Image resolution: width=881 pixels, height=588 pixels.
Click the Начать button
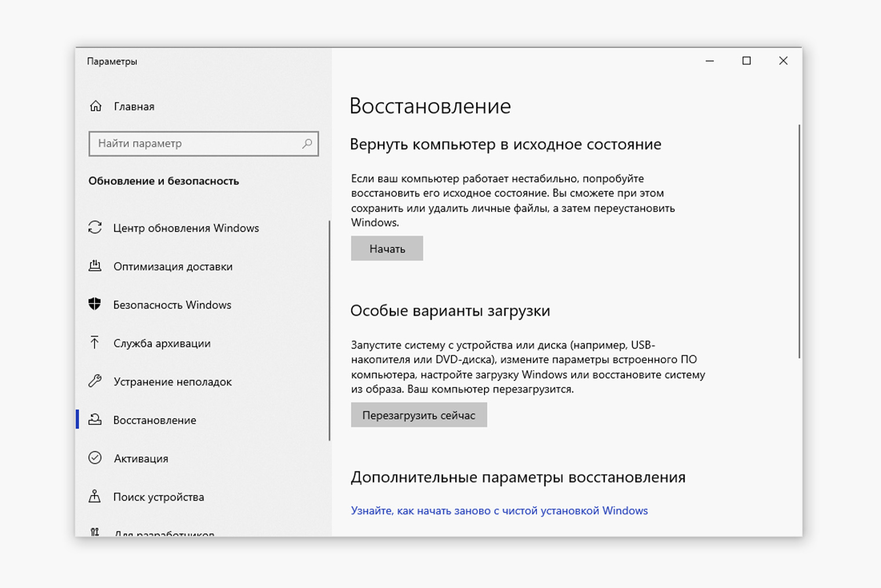point(387,249)
